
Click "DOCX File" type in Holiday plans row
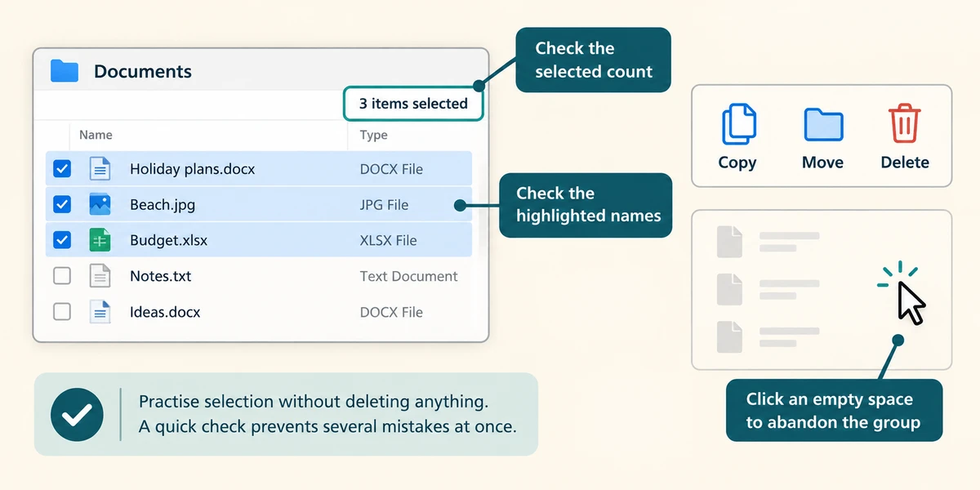pyautogui.click(x=391, y=169)
